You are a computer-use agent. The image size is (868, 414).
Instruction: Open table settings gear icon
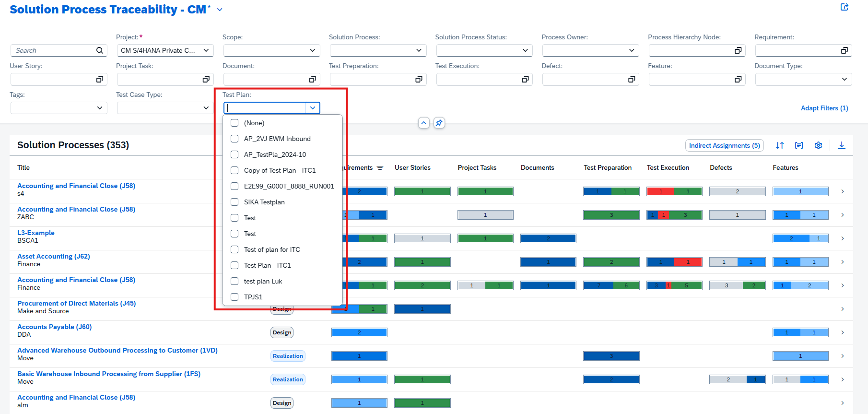tap(818, 145)
